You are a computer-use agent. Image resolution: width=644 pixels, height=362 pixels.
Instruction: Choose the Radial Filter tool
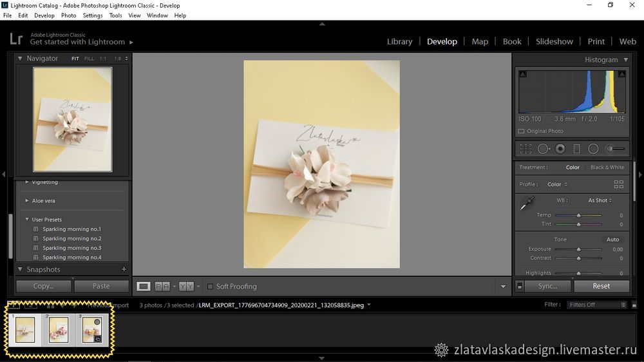click(x=593, y=149)
